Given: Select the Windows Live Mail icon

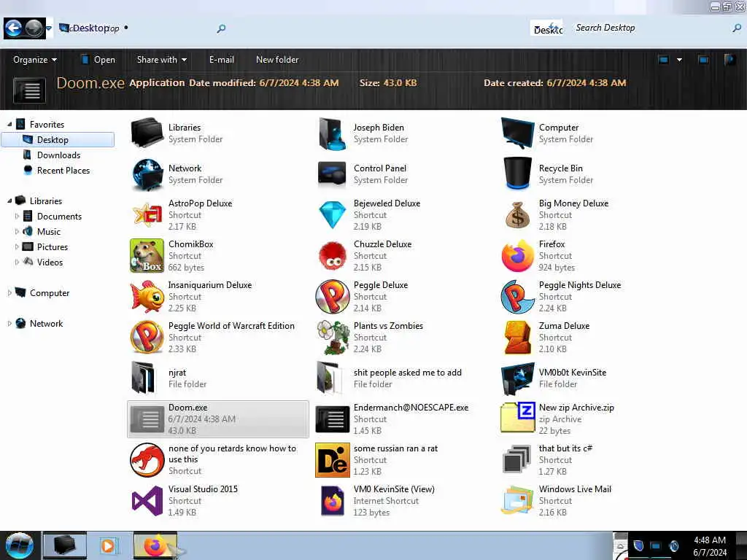Looking at the screenshot, I should coord(517,500).
